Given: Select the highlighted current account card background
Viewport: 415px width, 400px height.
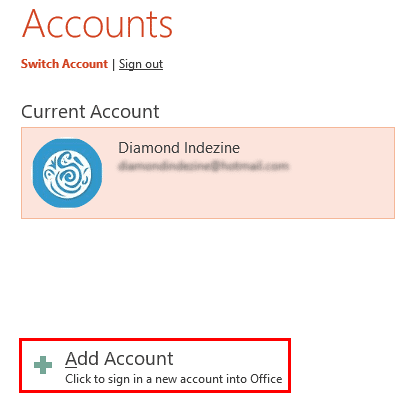Looking at the screenshot, I should point(208,173).
